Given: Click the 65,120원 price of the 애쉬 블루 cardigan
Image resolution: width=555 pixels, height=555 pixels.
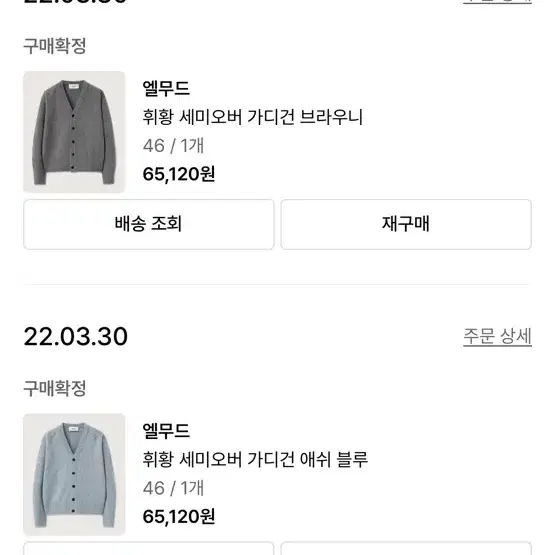Looking at the screenshot, I should click(x=179, y=517).
